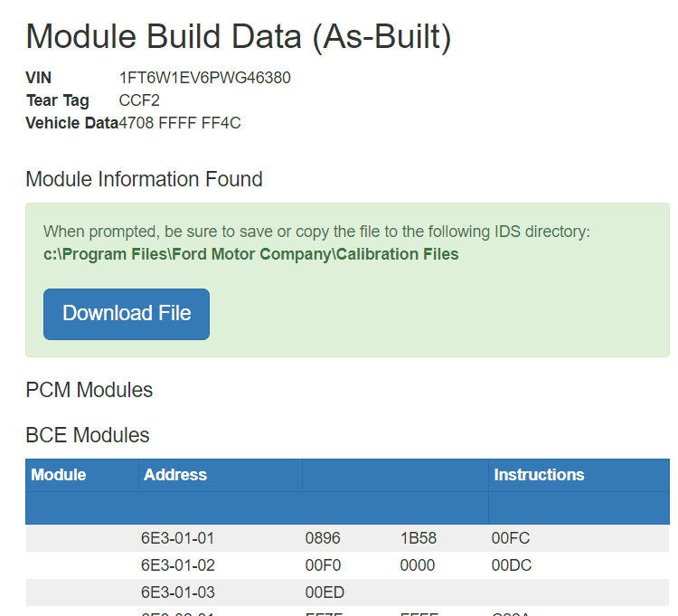This screenshot has height=616, width=678.
Task: Click the 00FC data value
Action: (x=511, y=538)
